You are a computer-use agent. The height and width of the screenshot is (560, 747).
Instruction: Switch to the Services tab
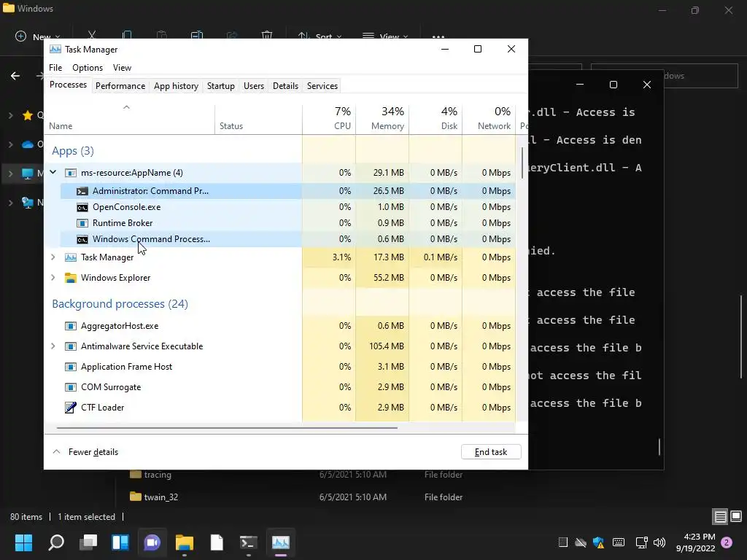(x=322, y=86)
